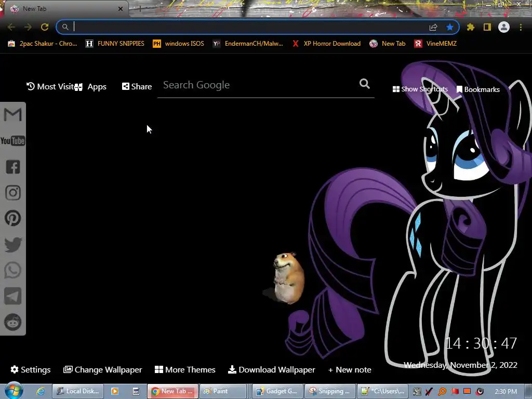Open FUNNY SNIPPIES bookmark
The height and width of the screenshot is (399, 532).
tap(115, 44)
